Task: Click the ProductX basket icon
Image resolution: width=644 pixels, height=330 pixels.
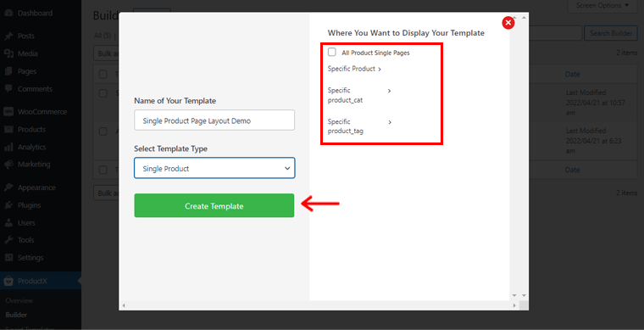Action: click(8, 282)
